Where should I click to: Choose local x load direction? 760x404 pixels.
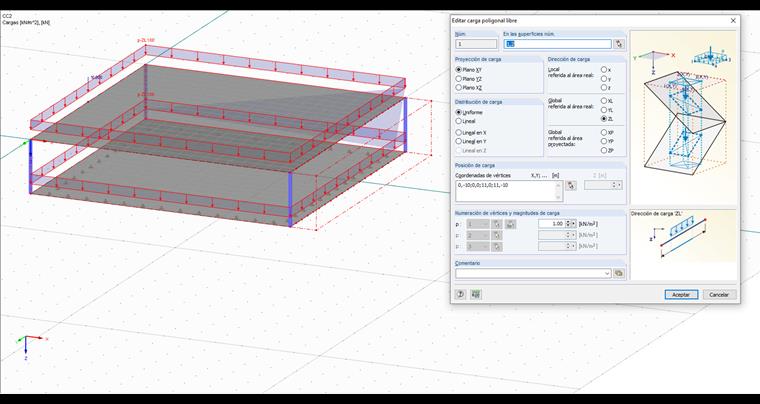[604, 70]
